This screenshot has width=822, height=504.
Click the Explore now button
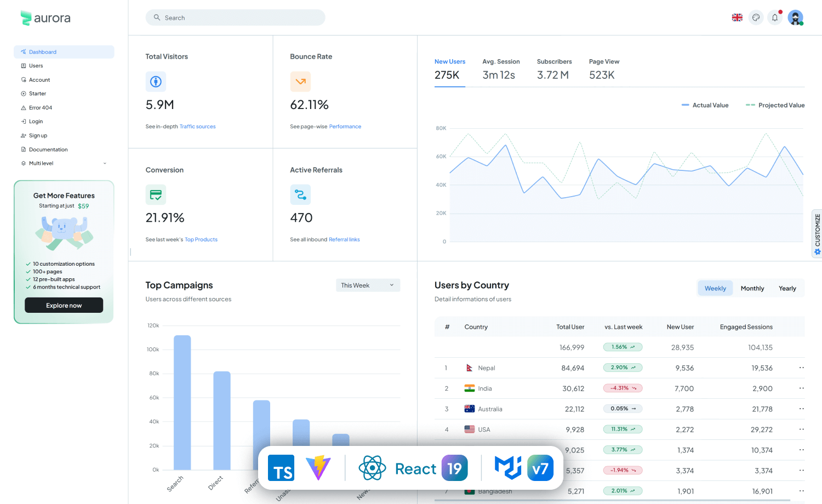[x=64, y=305]
